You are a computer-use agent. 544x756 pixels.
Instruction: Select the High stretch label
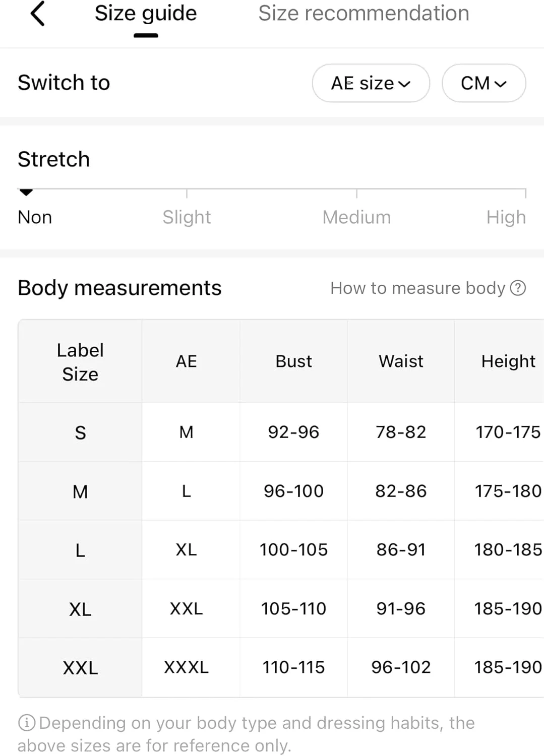coord(506,217)
